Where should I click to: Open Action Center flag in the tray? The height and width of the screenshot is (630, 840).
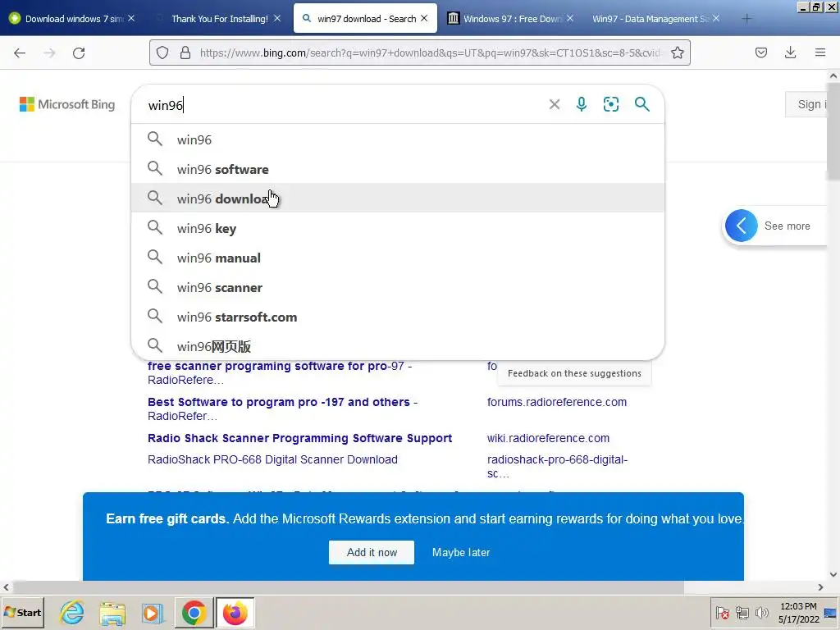point(722,612)
